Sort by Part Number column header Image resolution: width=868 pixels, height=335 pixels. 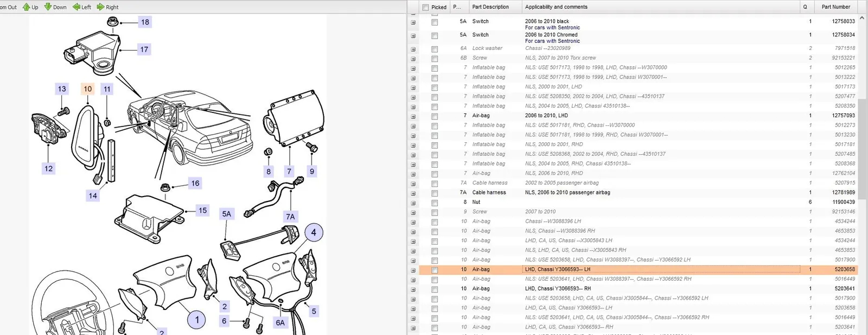coord(835,7)
